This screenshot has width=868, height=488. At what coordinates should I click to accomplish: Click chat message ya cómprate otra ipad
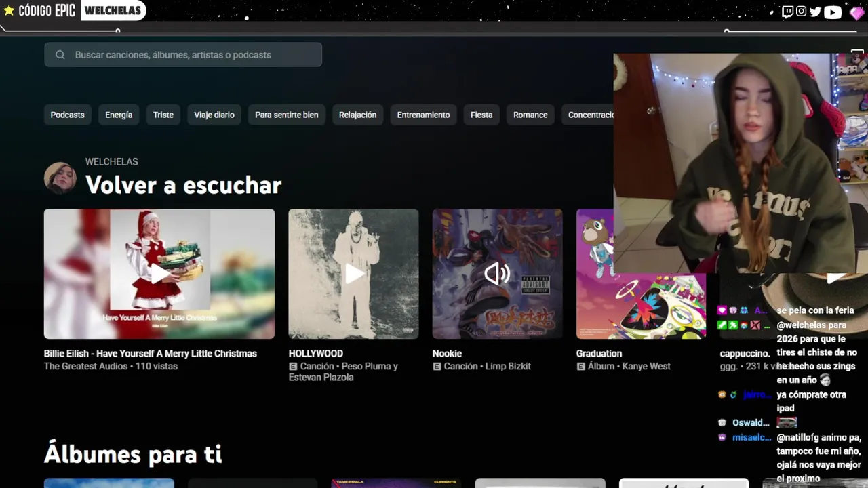tap(812, 401)
